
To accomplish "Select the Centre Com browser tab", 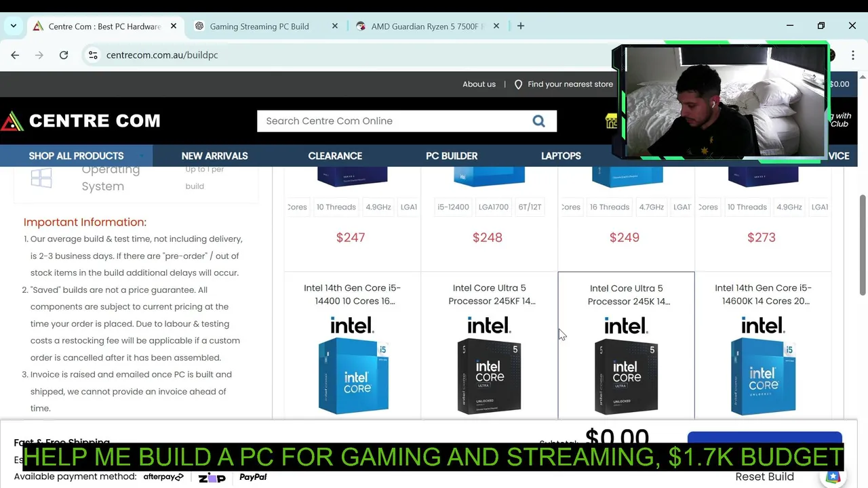I will coord(105,26).
